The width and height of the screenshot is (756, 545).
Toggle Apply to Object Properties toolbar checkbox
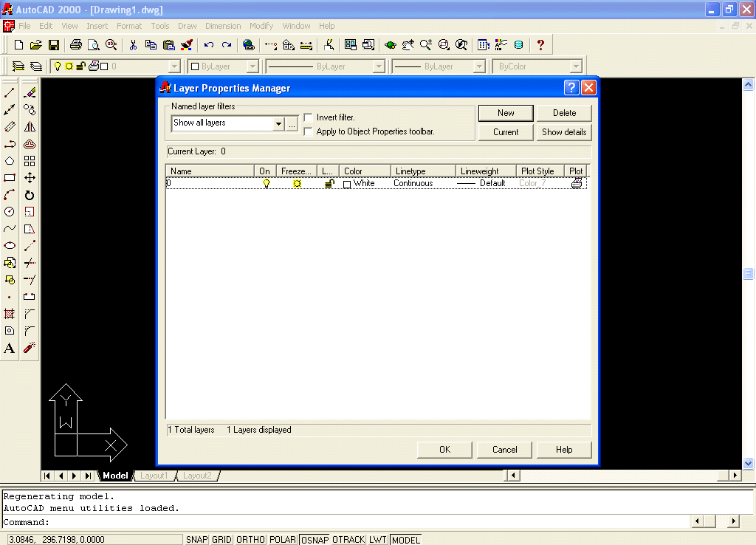click(308, 131)
